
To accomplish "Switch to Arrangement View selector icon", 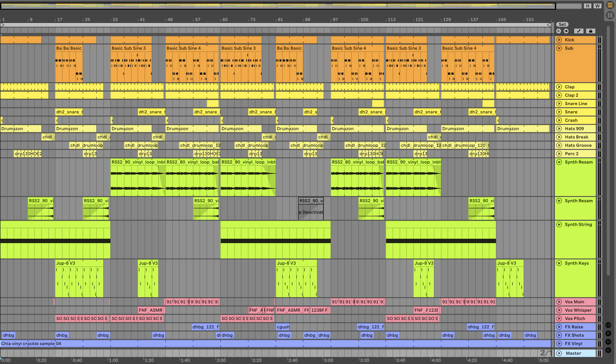I will click(x=610, y=5).
